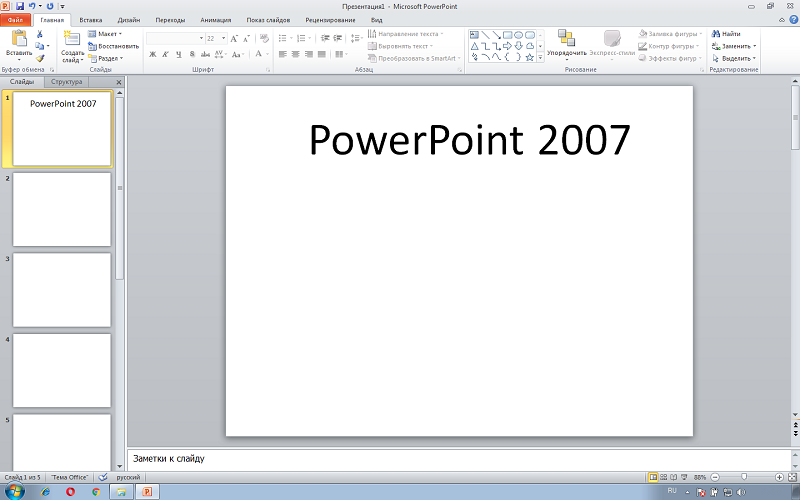Open the Вставка ribbon tab
The height and width of the screenshot is (500, 800).
pyautogui.click(x=91, y=20)
